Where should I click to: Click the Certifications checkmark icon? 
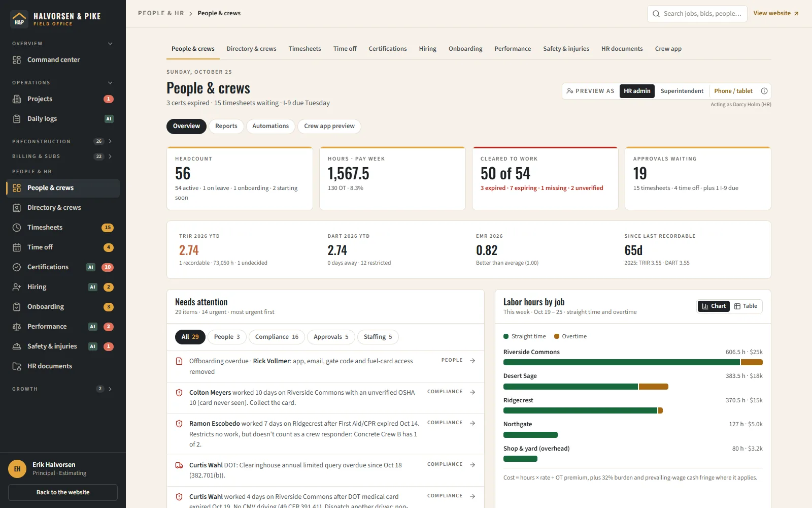pos(17,267)
